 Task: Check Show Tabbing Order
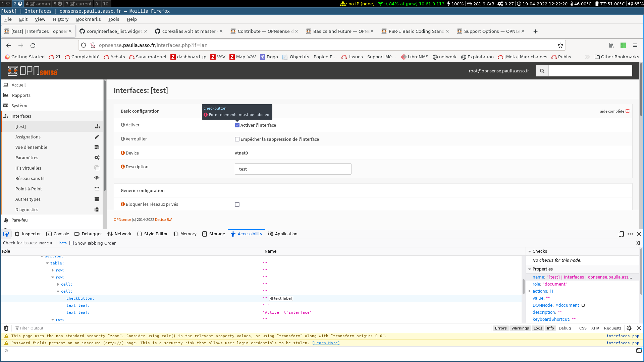coord(71,243)
